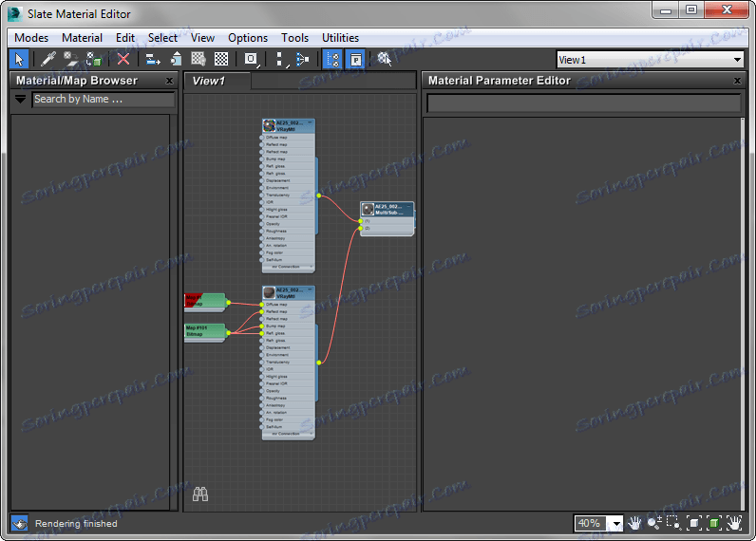
Task: Select the red-cornered Map Bitmap node
Action: 204,301
